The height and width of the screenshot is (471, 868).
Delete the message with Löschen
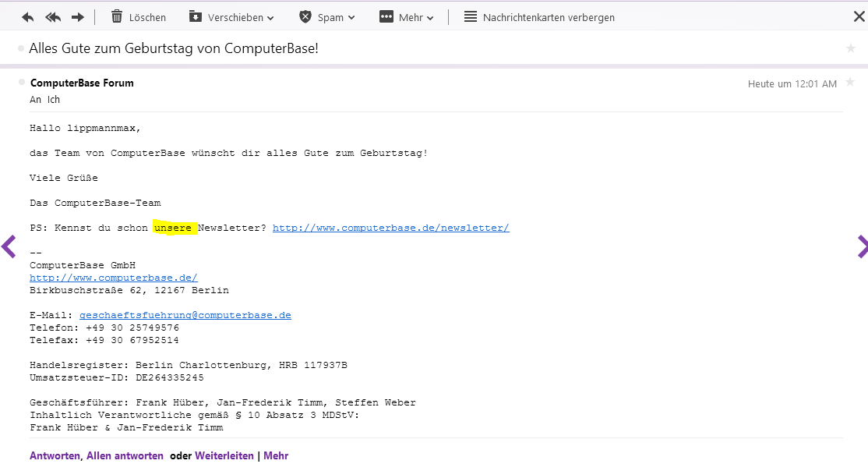(x=139, y=17)
